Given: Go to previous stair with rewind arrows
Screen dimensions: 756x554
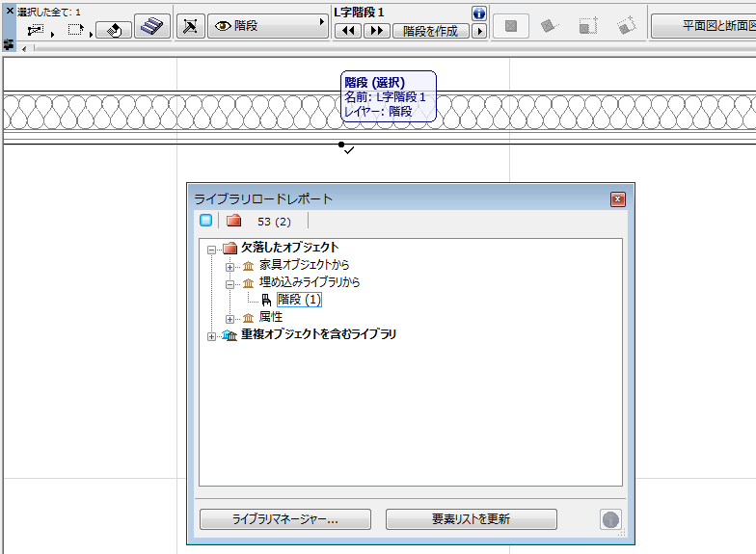Looking at the screenshot, I should pos(348,31).
